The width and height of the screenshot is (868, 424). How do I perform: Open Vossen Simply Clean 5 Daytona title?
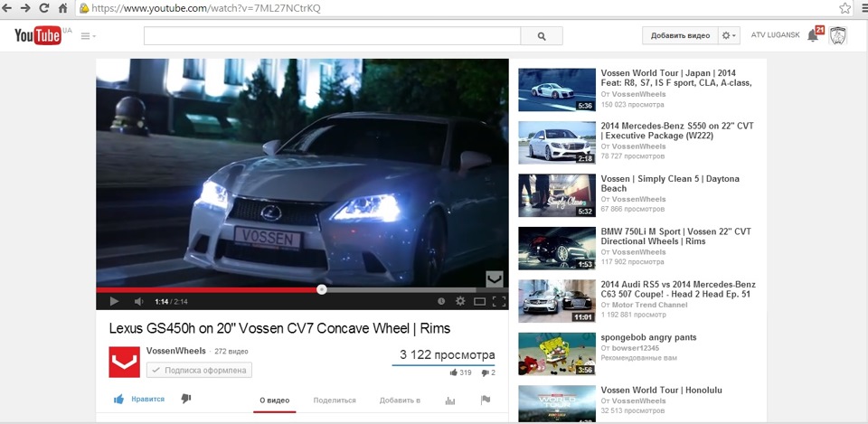pos(670,184)
